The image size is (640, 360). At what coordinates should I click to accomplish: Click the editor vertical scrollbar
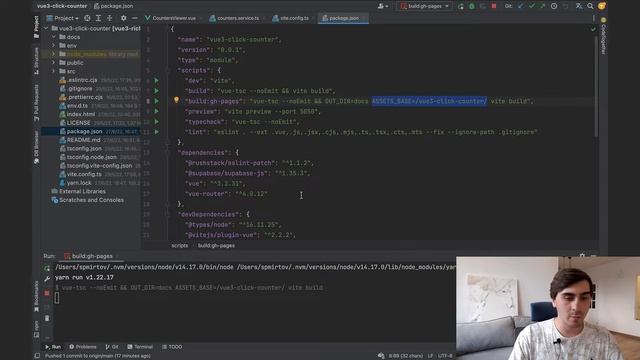click(x=596, y=86)
